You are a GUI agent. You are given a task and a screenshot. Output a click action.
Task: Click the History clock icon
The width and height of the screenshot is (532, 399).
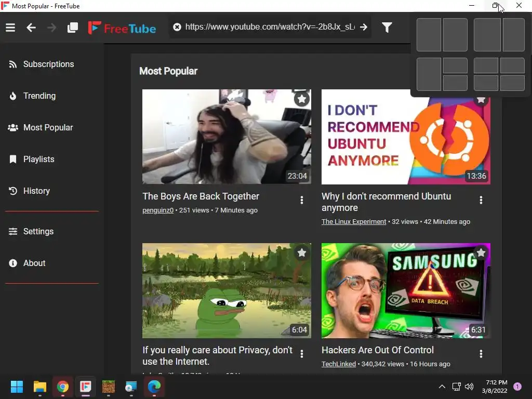tap(13, 191)
